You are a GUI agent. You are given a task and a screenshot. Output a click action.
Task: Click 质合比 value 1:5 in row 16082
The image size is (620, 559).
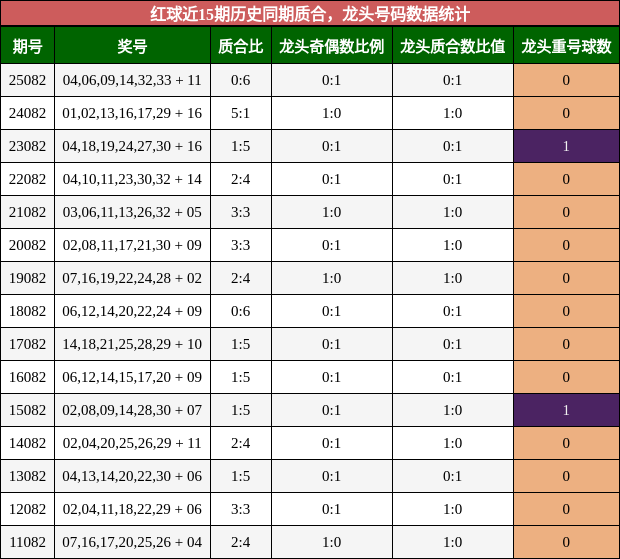click(x=241, y=377)
